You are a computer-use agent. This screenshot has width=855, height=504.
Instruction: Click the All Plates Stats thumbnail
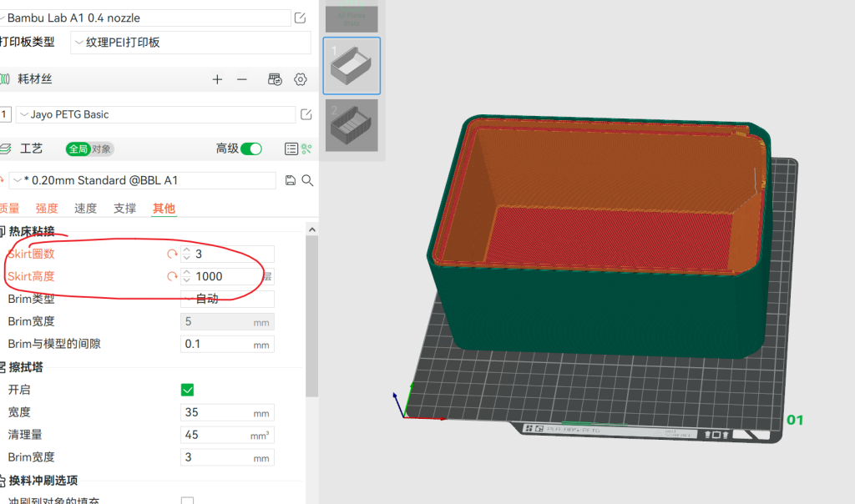[x=352, y=18]
